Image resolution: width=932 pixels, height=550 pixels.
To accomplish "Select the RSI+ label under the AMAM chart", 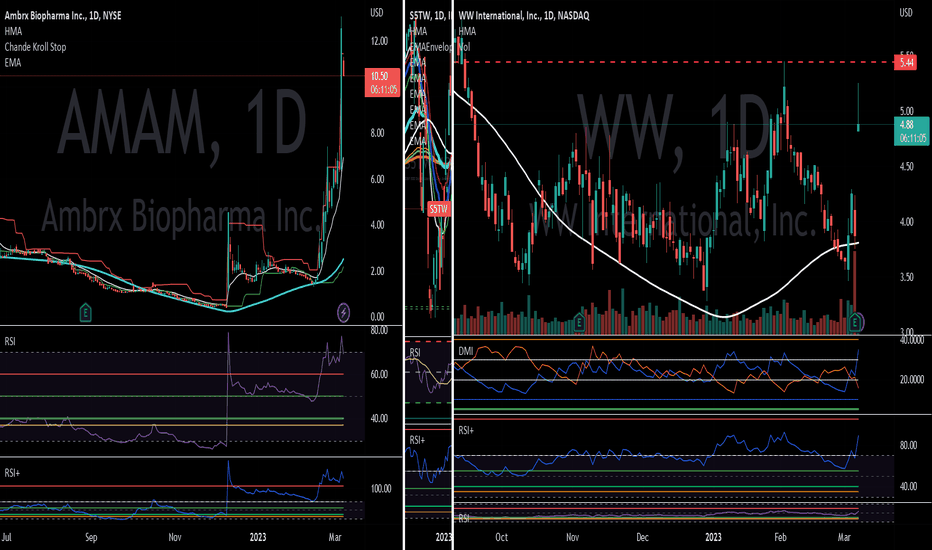I will pos(12,473).
